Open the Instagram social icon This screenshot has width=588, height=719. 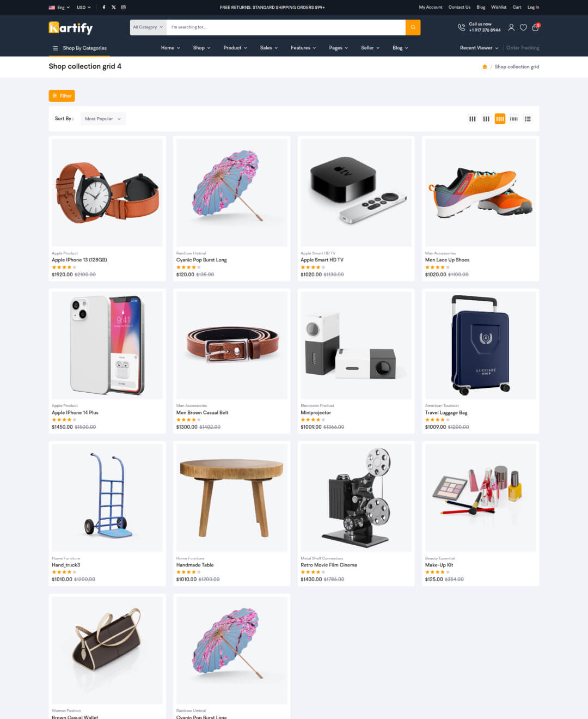click(x=123, y=7)
